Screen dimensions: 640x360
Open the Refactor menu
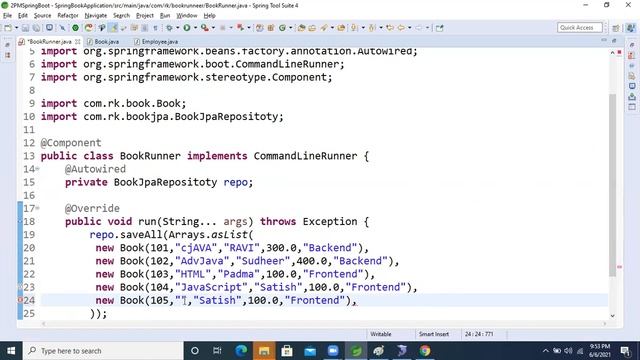(68, 16)
